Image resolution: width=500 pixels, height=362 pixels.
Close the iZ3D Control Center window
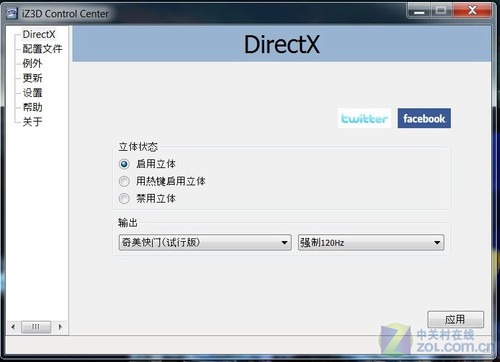tap(472, 11)
